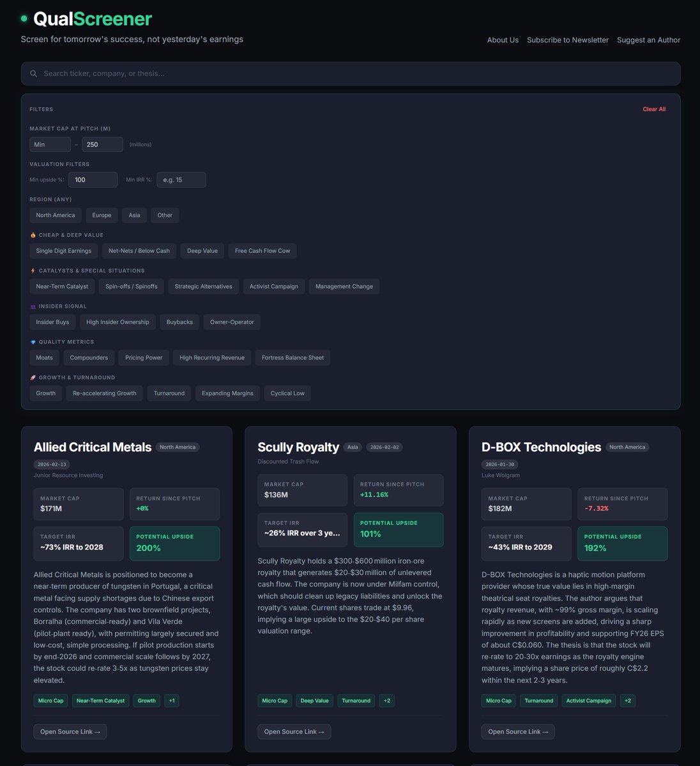Click the Quality Metrics gem icon

(33, 342)
